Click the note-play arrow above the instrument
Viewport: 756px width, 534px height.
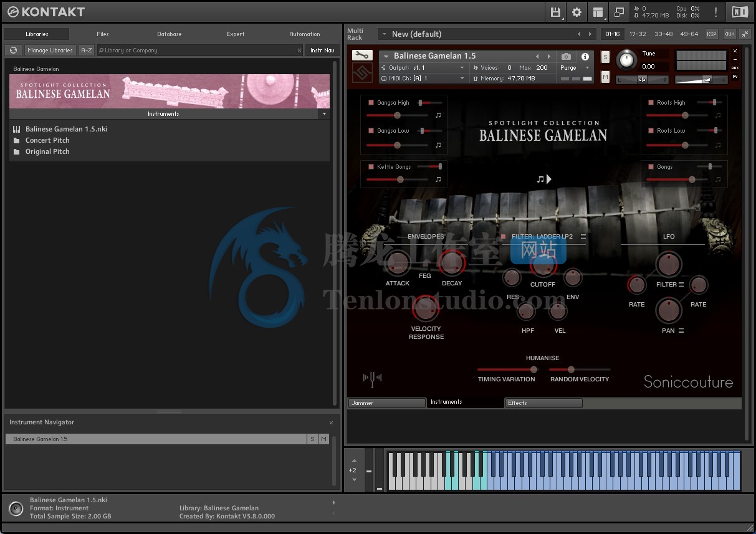[x=544, y=179]
